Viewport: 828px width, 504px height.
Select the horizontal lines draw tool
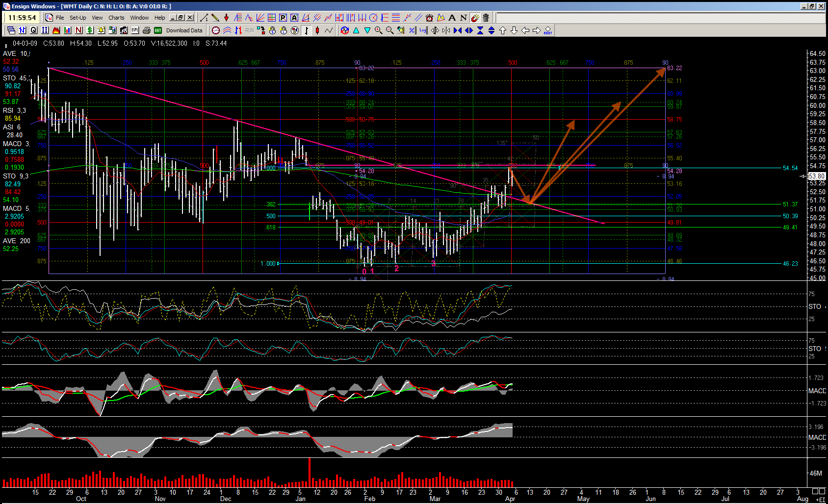tap(396, 18)
